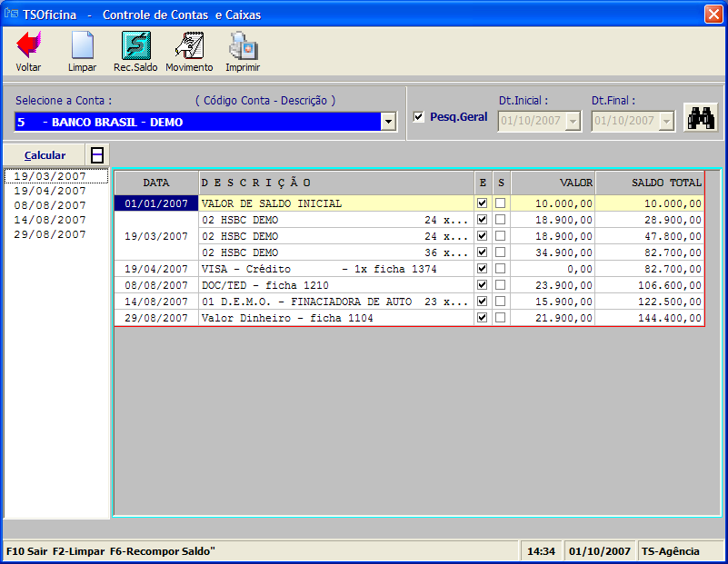Click the TSOficina title bar app icon
The image size is (728, 564).
pyautogui.click(x=11, y=14)
